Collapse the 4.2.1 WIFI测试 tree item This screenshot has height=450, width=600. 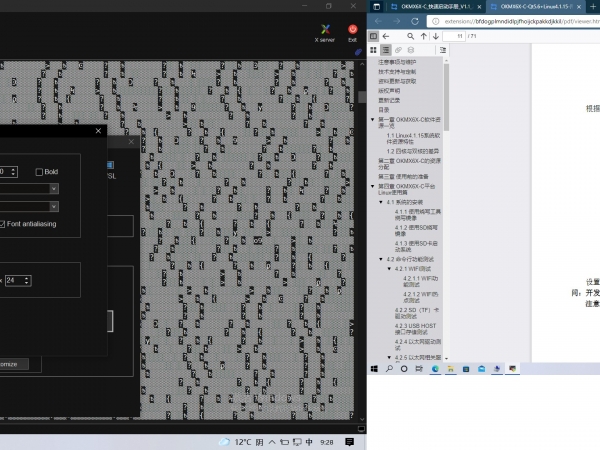click(389, 269)
